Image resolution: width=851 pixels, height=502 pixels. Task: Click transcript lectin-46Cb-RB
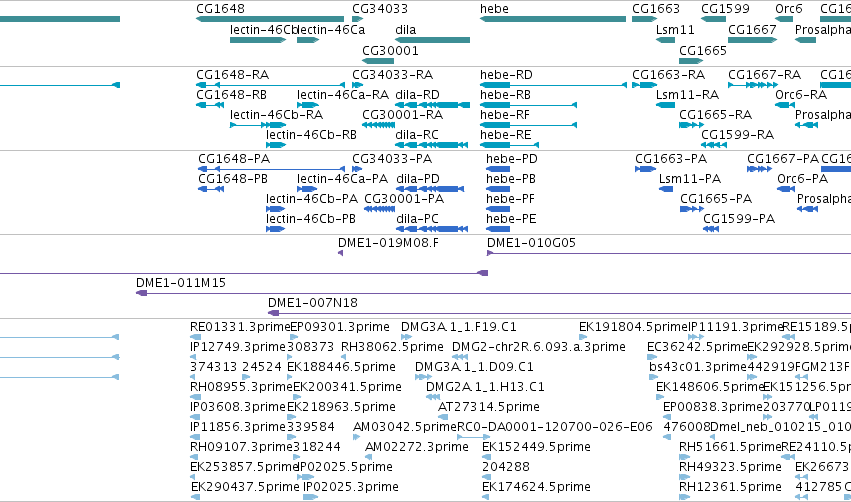(276, 145)
